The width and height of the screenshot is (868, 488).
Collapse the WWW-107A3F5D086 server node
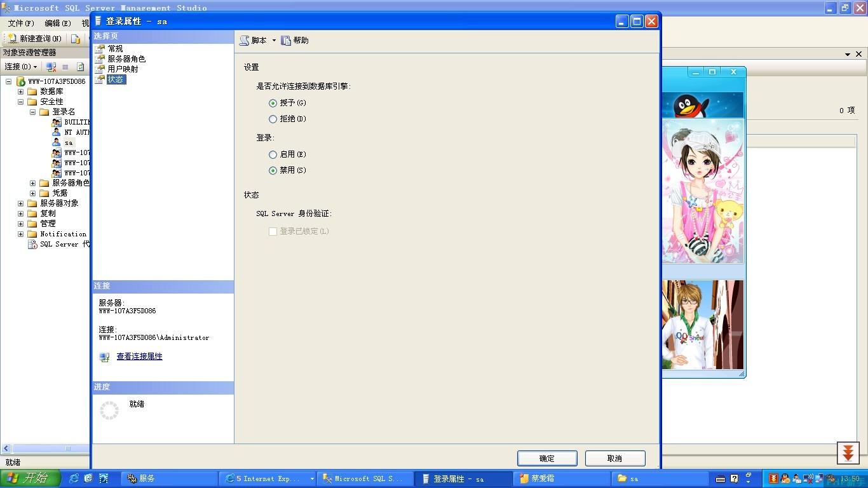(x=9, y=81)
